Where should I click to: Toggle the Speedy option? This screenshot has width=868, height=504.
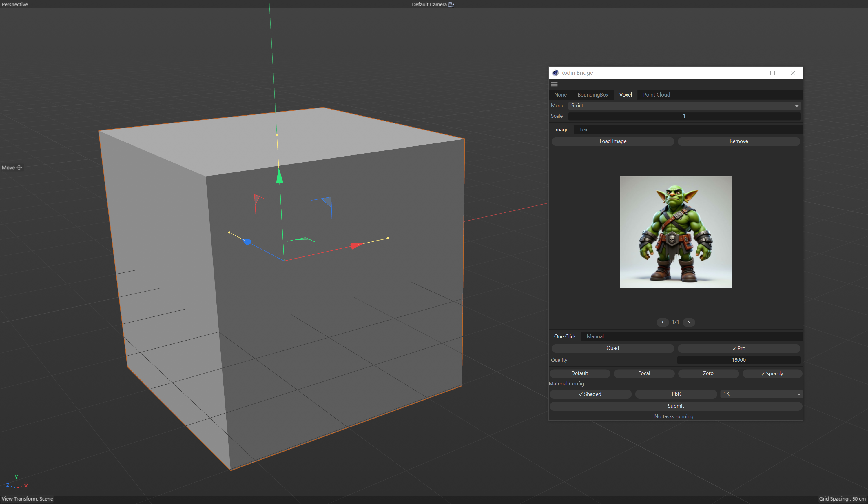point(772,374)
